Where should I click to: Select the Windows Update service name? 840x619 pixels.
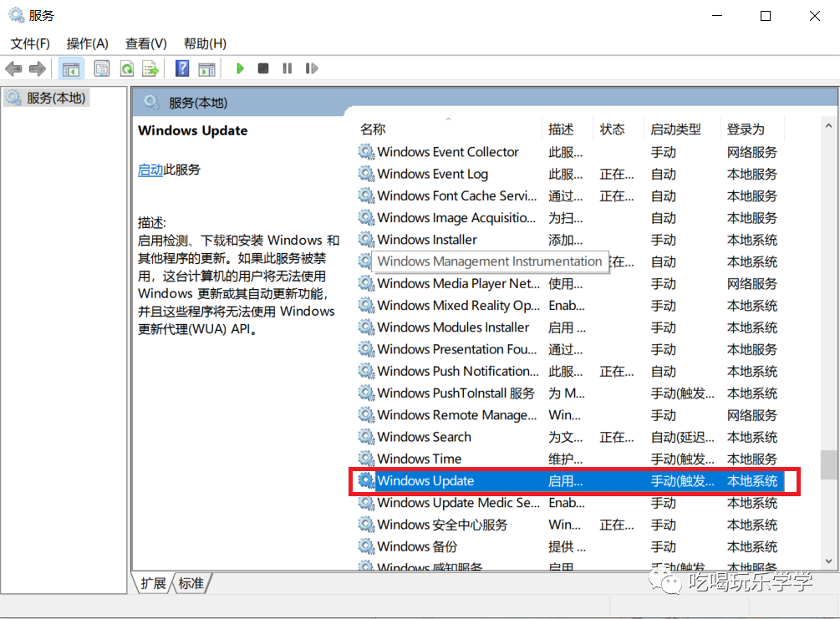click(x=425, y=481)
